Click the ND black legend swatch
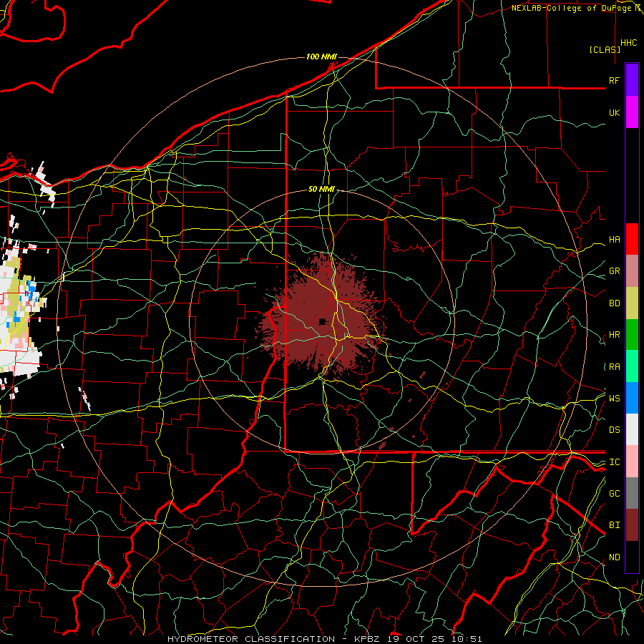The height and width of the screenshot is (644, 644). 632,557
